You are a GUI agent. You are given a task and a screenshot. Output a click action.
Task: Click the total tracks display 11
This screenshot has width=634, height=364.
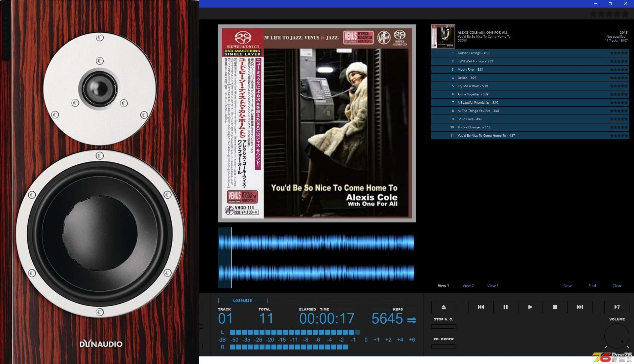(x=266, y=319)
